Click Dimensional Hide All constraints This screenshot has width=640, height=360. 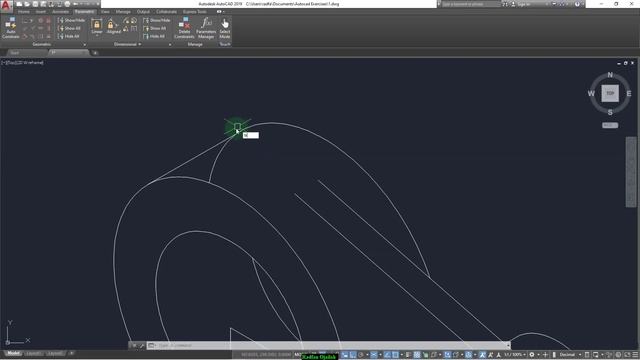154,36
